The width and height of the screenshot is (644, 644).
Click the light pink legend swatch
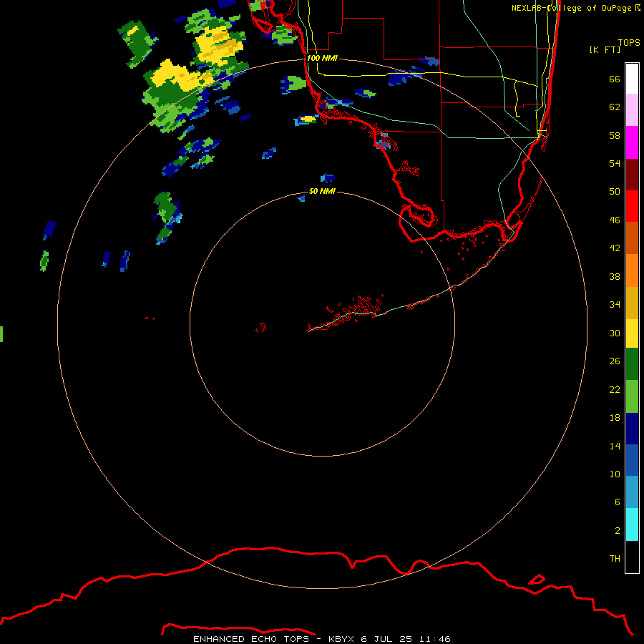pyautogui.click(x=632, y=109)
